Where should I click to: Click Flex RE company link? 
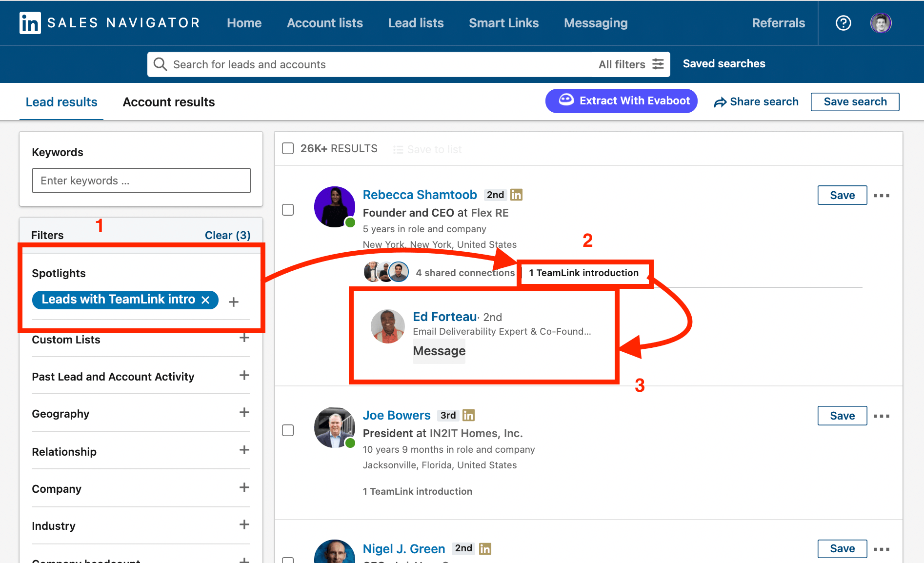click(x=490, y=213)
